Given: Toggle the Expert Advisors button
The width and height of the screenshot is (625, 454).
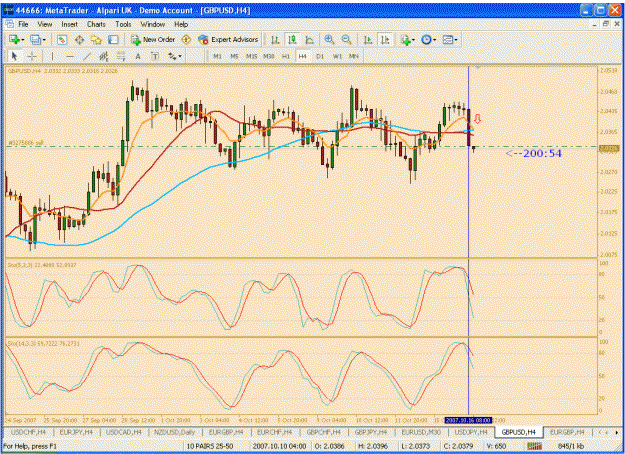Looking at the screenshot, I should pos(228,39).
